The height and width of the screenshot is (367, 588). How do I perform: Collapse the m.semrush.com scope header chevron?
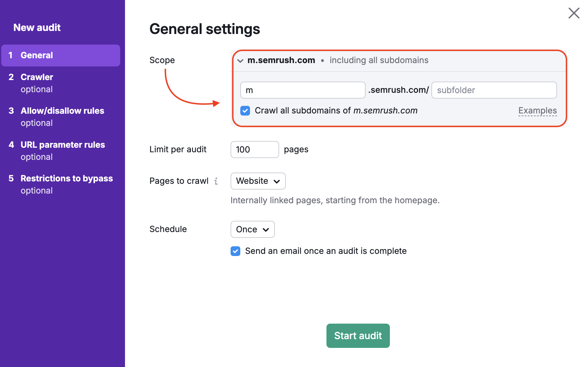pos(240,60)
